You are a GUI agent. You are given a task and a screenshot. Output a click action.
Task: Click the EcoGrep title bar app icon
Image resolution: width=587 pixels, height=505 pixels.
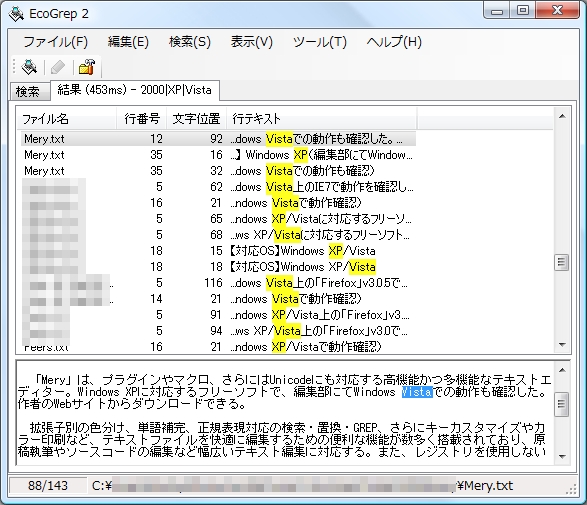(16, 14)
